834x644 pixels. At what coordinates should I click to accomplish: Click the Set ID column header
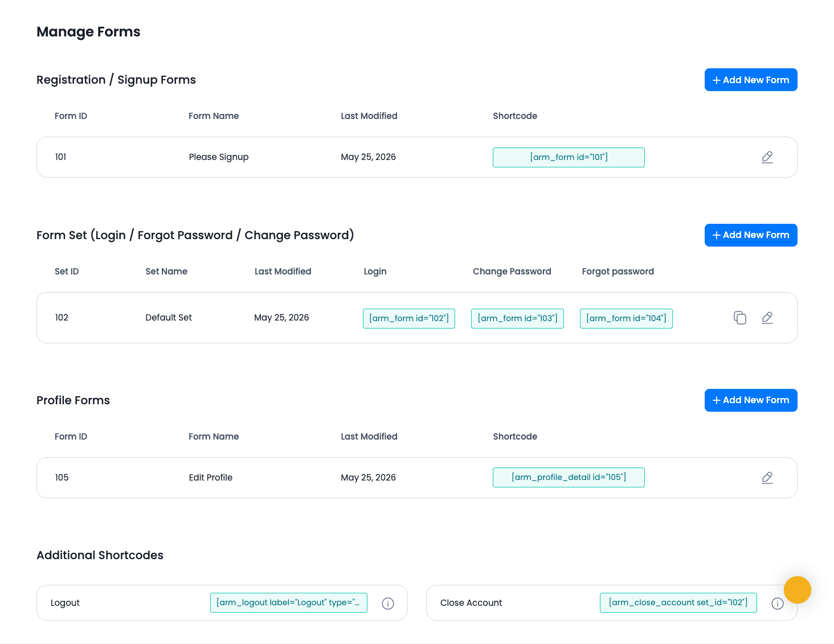(67, 272)
